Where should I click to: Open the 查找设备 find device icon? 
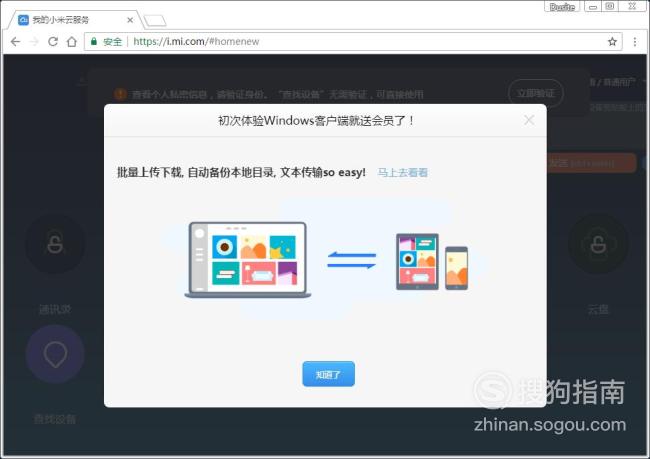55,355
